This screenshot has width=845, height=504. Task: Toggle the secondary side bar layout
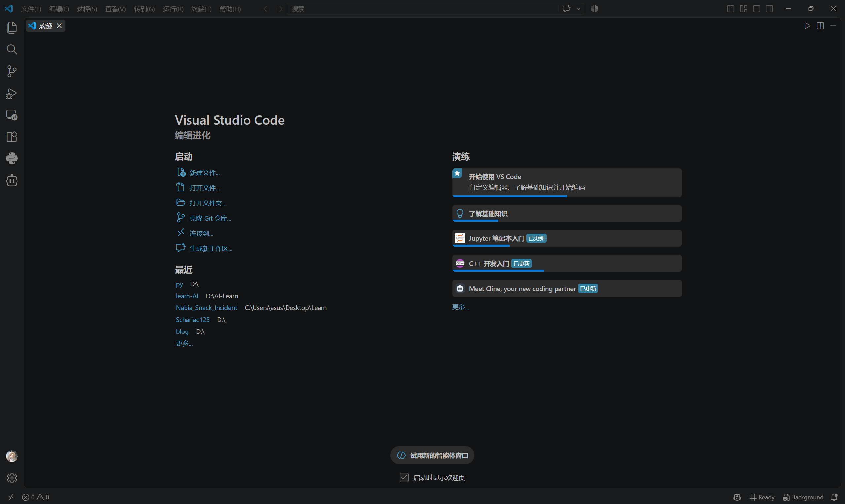click(x=769, y=9)
